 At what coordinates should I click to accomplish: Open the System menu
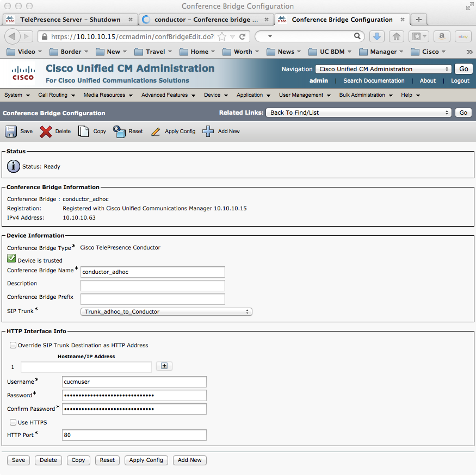point(17,95)
